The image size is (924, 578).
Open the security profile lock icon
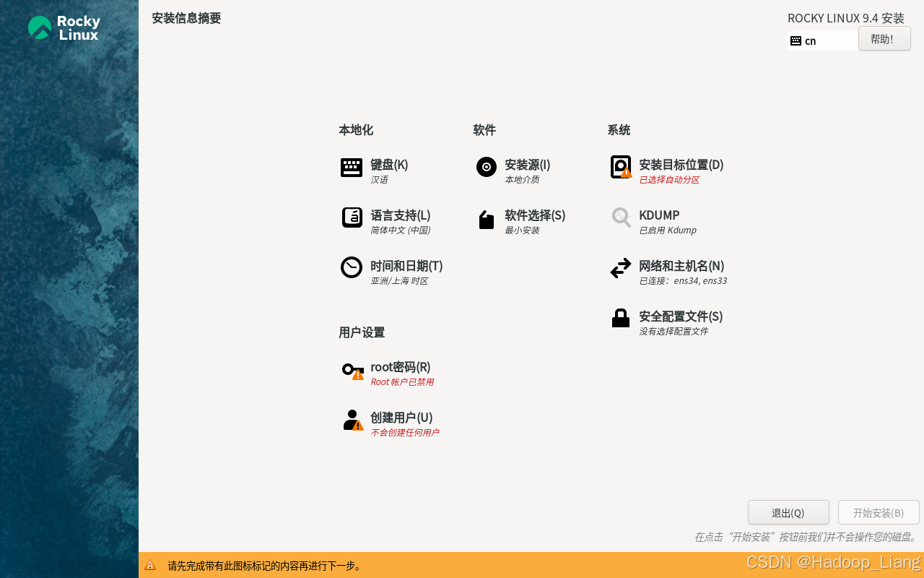click(x=621, y=318)
